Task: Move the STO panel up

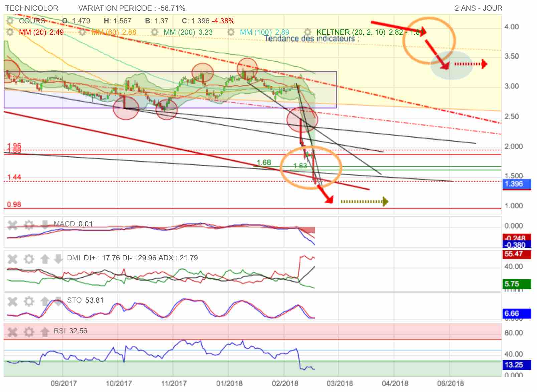Action: (x=45, y=302)
